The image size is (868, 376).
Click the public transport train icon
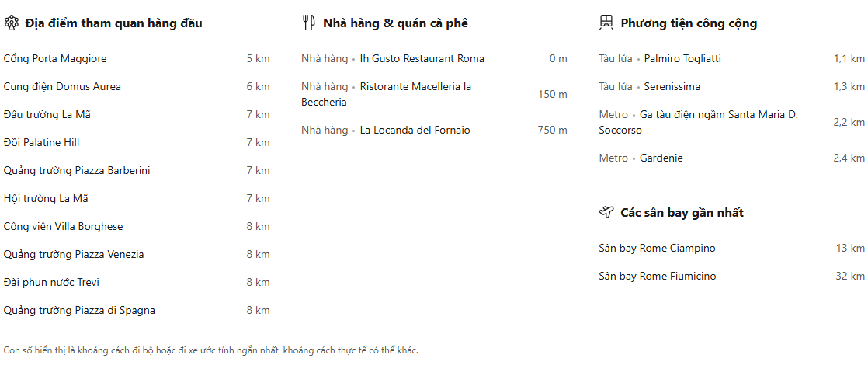coord(606,23)
